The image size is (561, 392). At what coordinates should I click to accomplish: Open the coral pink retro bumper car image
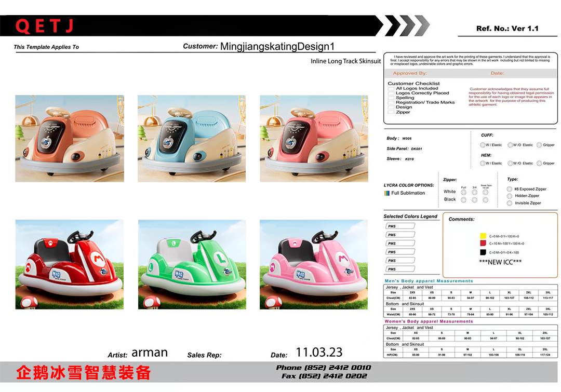click(314, 139)
